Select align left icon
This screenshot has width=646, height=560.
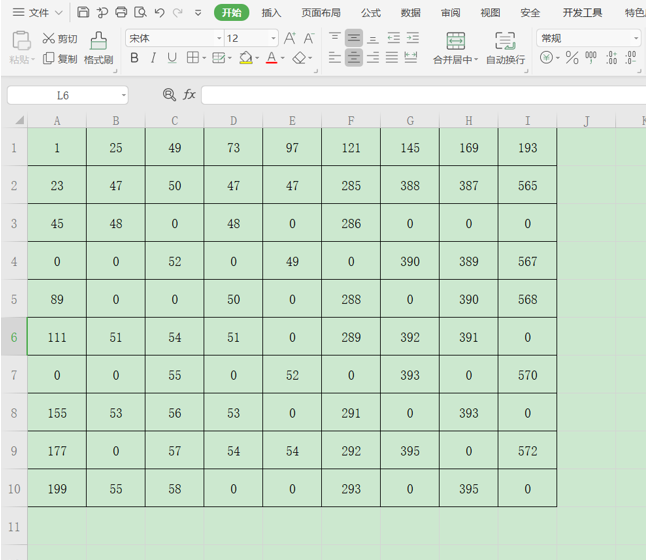coord(335,58)
